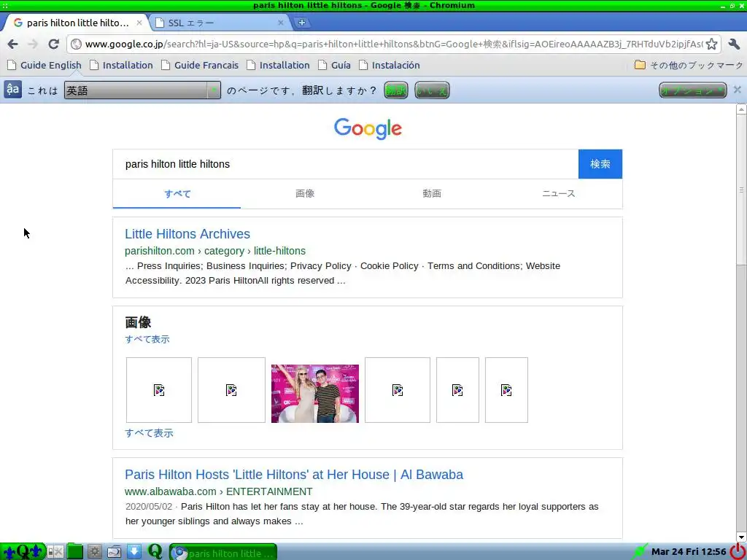
Task: Select the paris hilton little hiltons browser tab
Action: click(76, 23)
